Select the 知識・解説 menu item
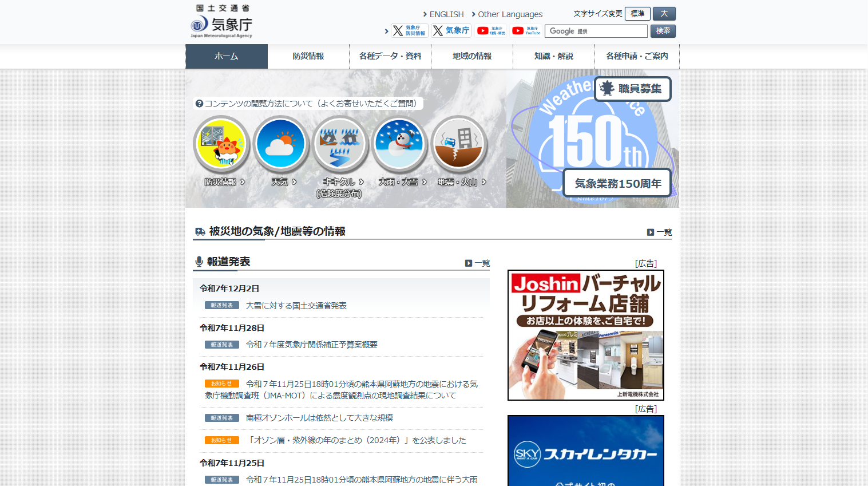Screen dimensions: 868x486 tap(554, 56)
